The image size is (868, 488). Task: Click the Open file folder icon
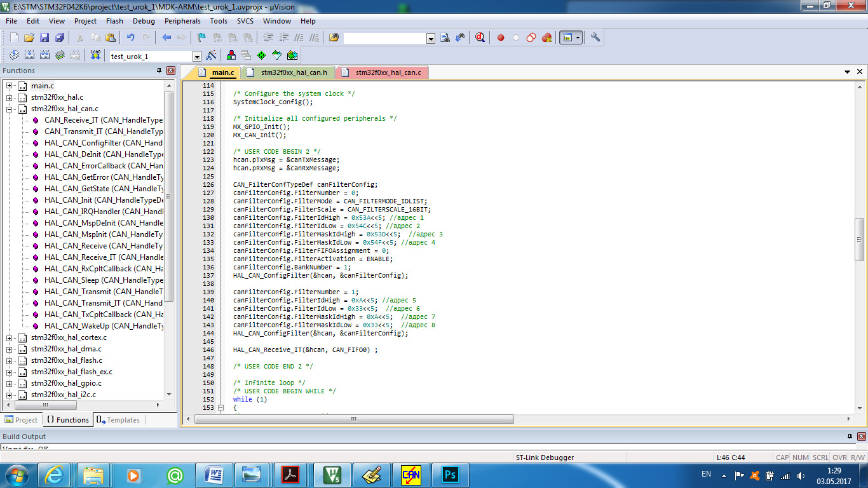click(x=29, y=37)
